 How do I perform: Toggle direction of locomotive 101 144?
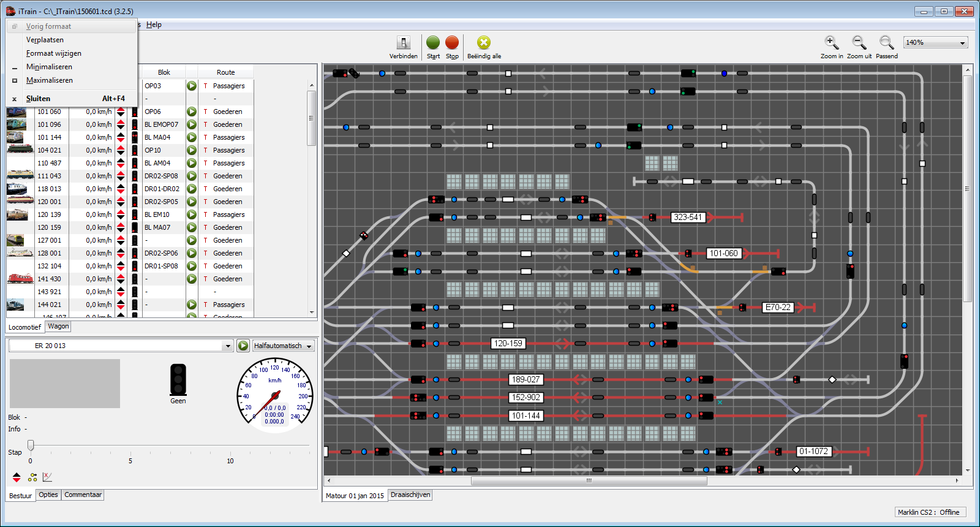[x=121, y=137]
